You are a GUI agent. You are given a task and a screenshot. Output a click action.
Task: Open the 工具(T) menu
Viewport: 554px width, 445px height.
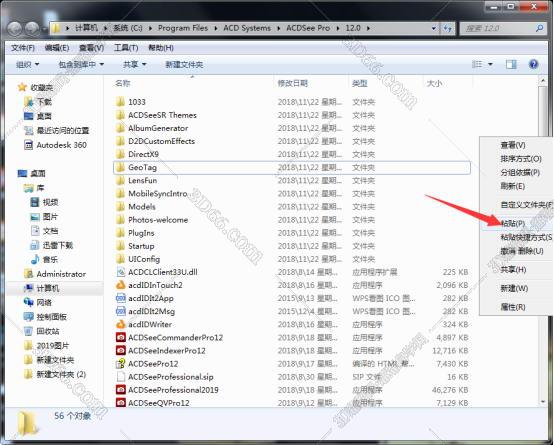(x=126, y=48)
